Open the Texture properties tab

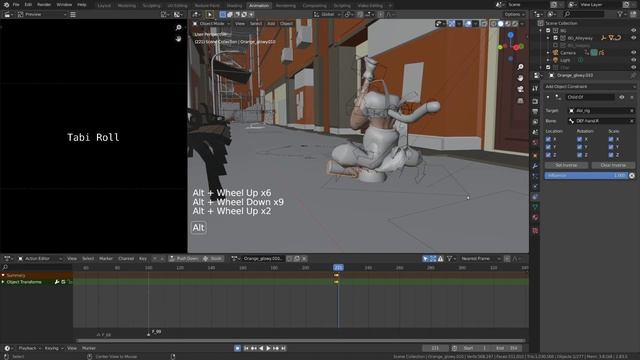tap(535, 231)
